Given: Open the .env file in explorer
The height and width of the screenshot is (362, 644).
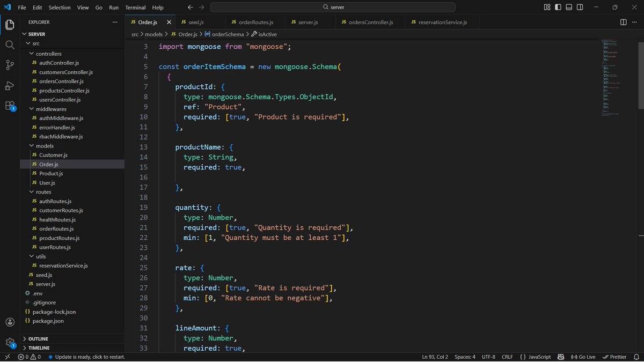Looking at the screenshot, I should click(x=72, y=293).
